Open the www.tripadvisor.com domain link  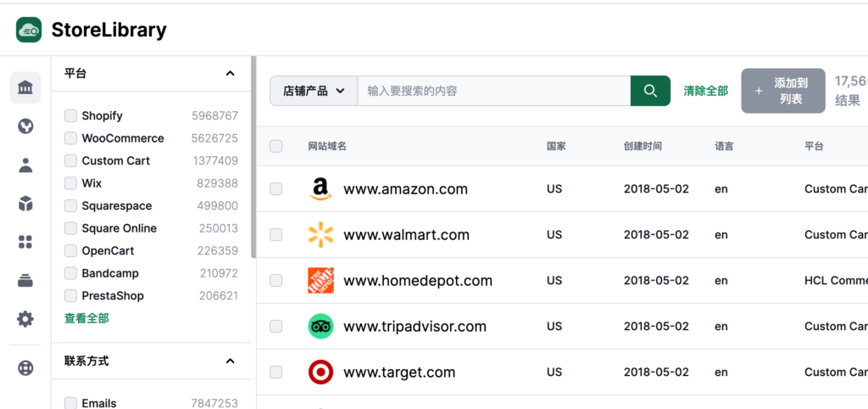(415, 327)
